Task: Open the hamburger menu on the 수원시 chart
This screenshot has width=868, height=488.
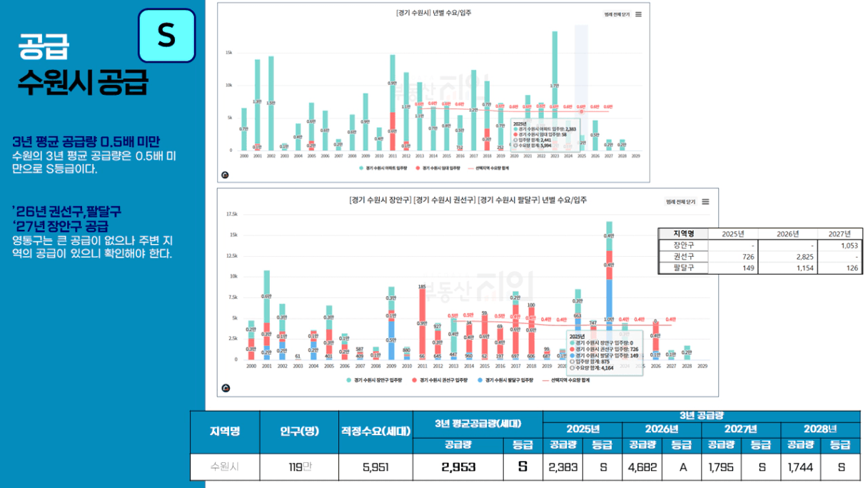Action: (638, 14)
